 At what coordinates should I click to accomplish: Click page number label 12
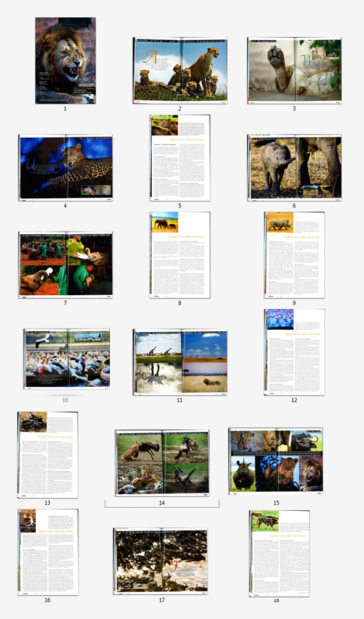[x=294, y=400]
